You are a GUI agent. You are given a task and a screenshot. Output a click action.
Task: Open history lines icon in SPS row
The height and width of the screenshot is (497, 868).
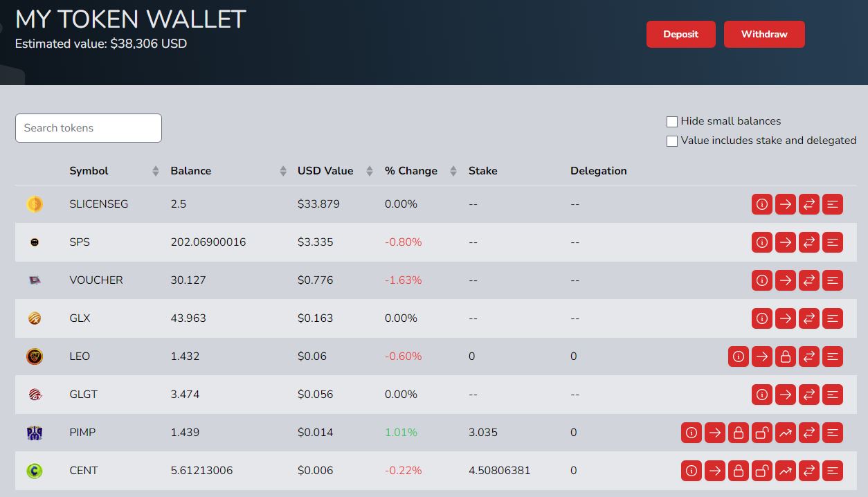832,242
